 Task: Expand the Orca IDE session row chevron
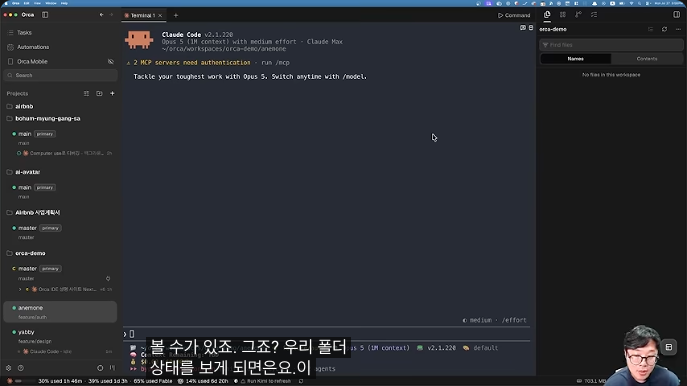click(20, 289)
